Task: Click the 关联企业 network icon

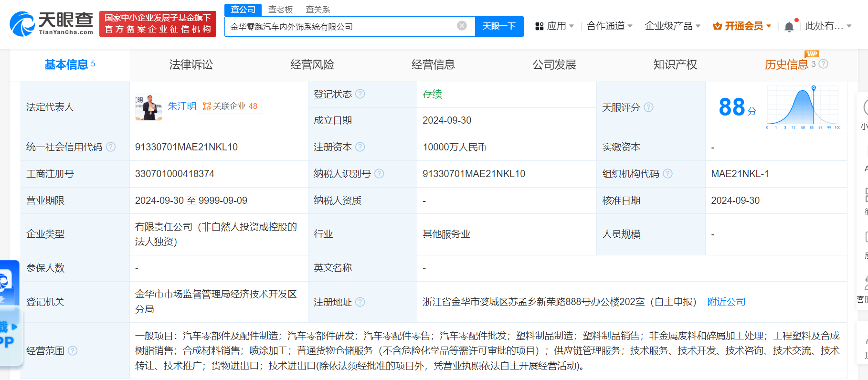Action: [x=207, y=106]
